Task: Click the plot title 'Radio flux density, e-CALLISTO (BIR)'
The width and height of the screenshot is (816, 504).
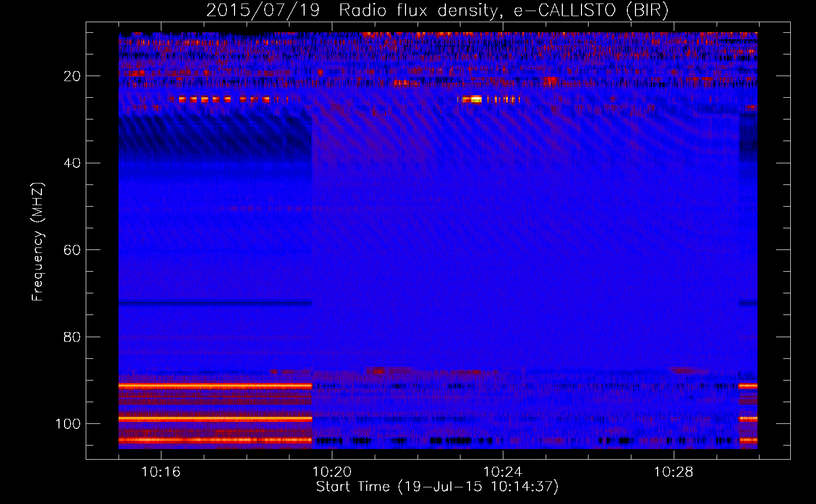Action: tap(504, 10)
